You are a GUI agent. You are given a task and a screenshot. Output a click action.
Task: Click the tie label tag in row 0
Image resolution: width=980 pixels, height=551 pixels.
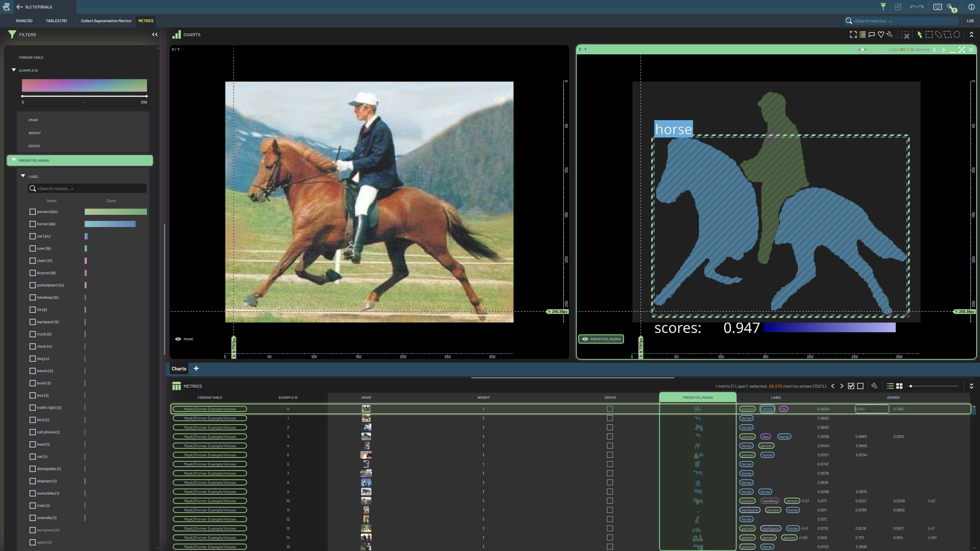click(784, 409)
